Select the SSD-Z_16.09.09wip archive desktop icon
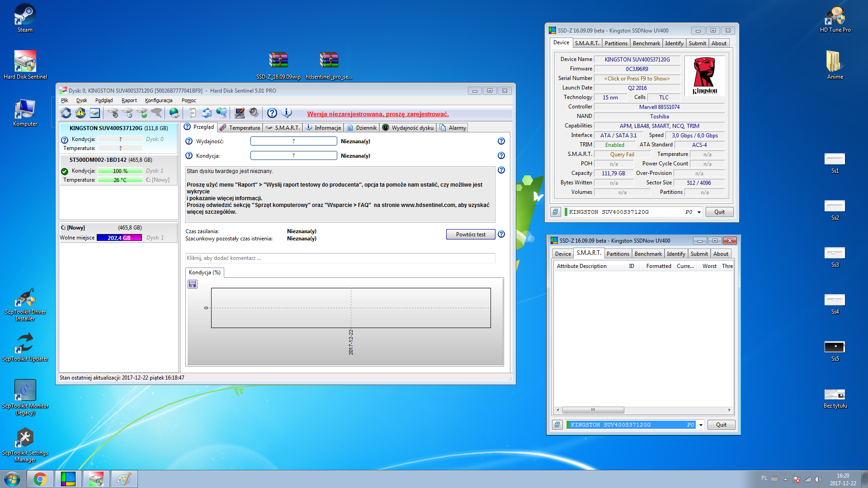Viewport: 868px width, 488px height. pyautogui.click(x=278, y=65)
